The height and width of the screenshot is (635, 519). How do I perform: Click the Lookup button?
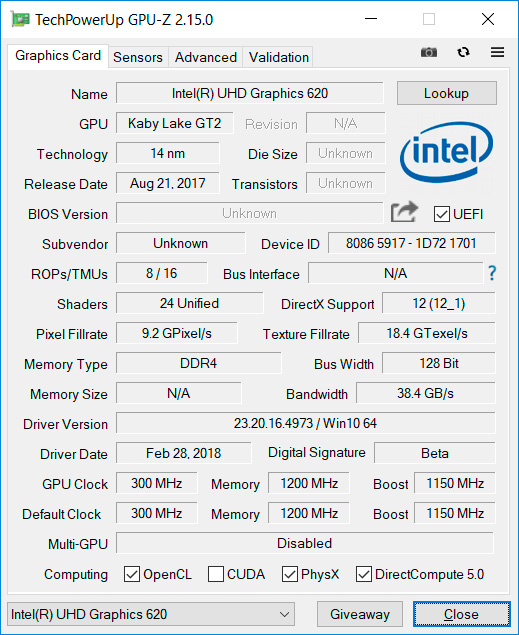pos(447,93)
